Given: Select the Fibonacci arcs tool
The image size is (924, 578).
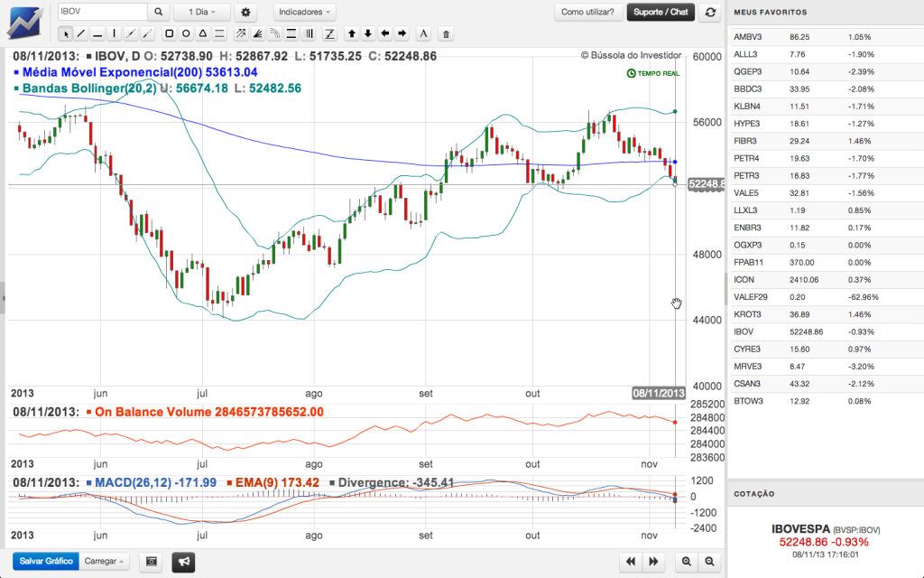Looking at the screenshot, I should point(274,33).
